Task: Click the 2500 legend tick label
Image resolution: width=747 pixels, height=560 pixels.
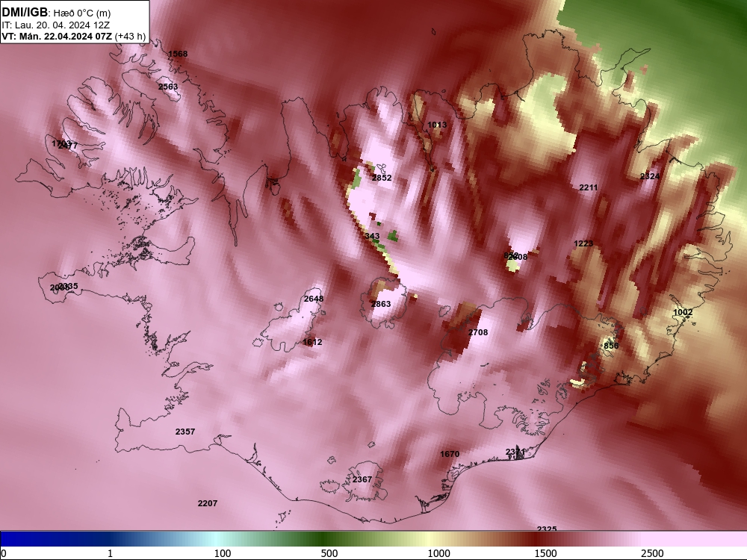Action: [x=652, y=553]
